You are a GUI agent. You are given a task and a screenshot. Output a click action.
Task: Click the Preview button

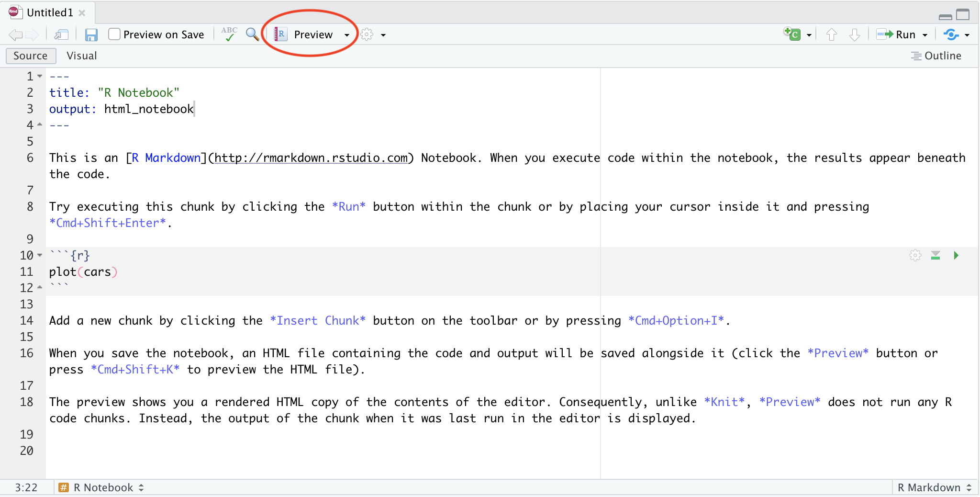(306, 34)
